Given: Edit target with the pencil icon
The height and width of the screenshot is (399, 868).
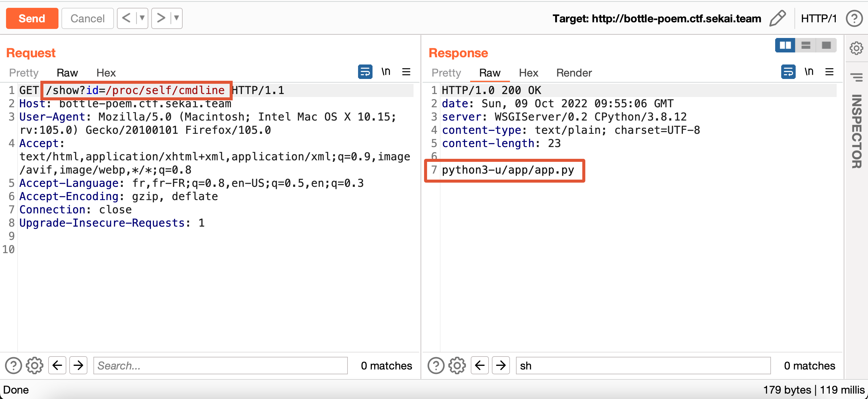Looking at the screenshot, I should click(x=777, y=18).
